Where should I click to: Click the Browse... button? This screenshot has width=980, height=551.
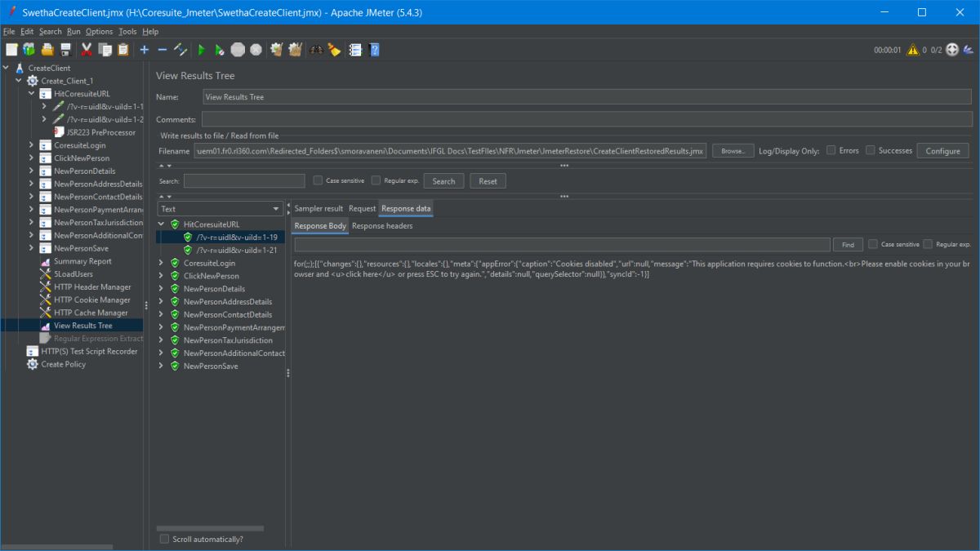733,151
